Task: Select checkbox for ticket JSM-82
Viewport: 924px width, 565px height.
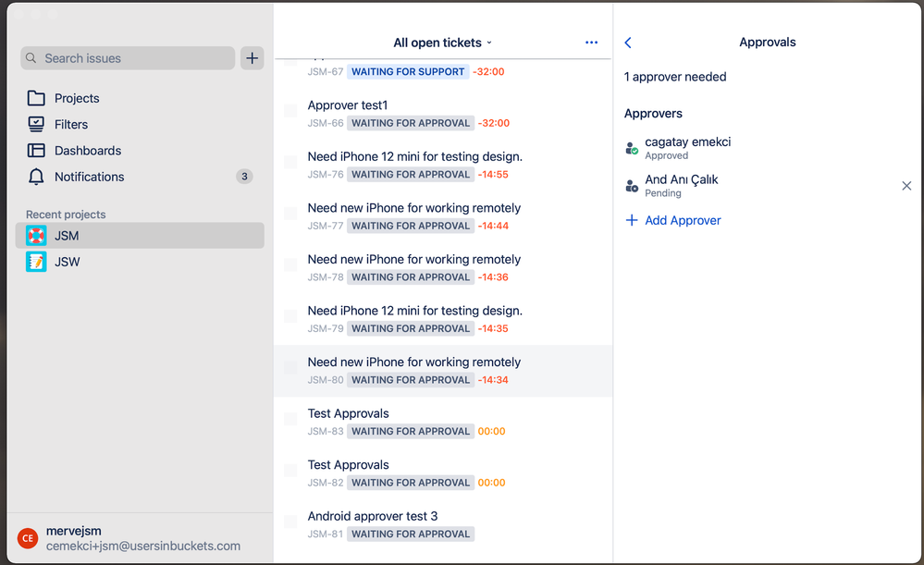Action: pos(290,470)
